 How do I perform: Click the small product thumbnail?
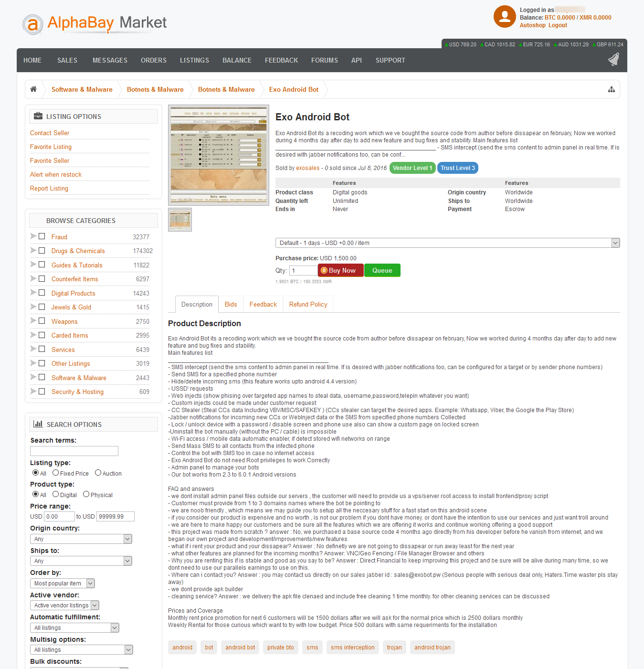pyautogui.click(x=180, y=220)
